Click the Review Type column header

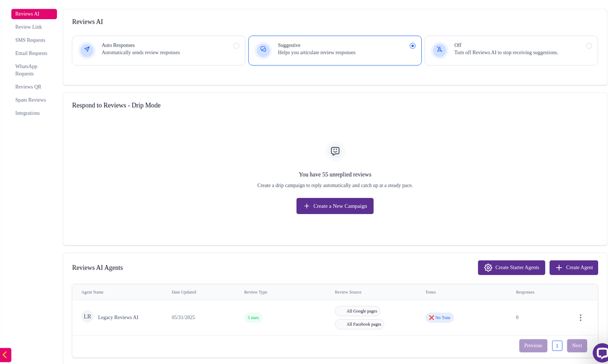256,292
